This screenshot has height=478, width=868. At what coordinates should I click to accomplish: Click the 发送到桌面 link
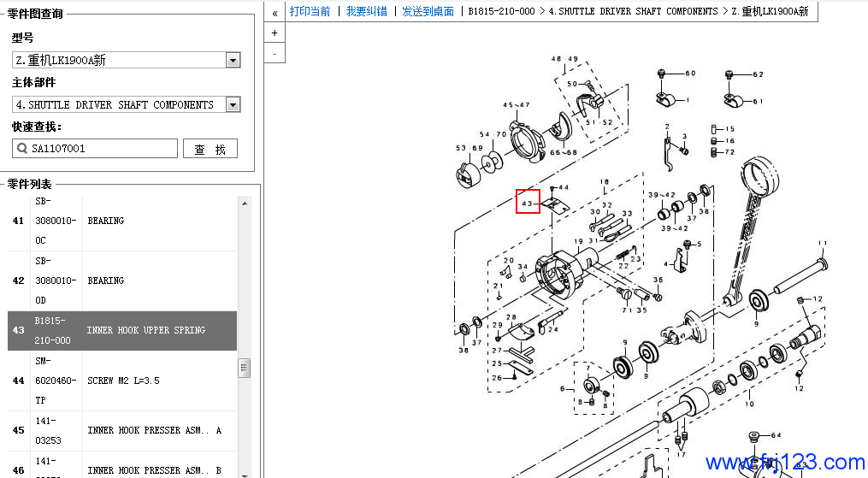click(428, 11)
